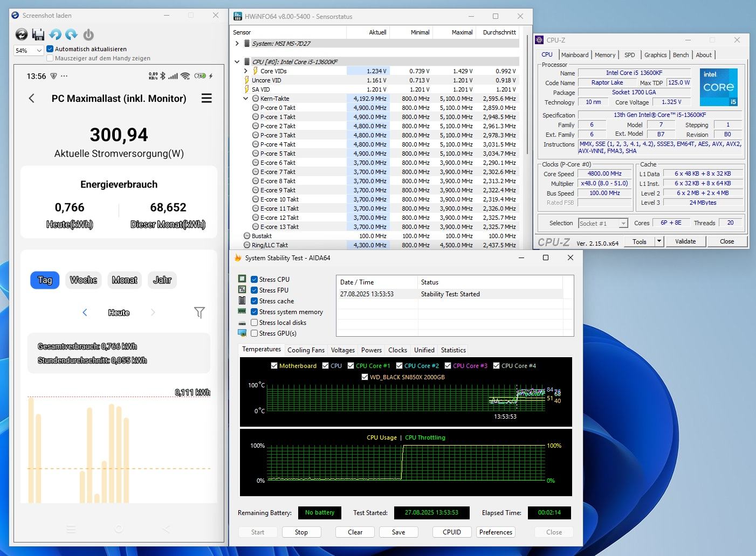The width and height of the screenshot is (756, 556).
Task: Select the Woche time range chip
Action: (84, 280)
